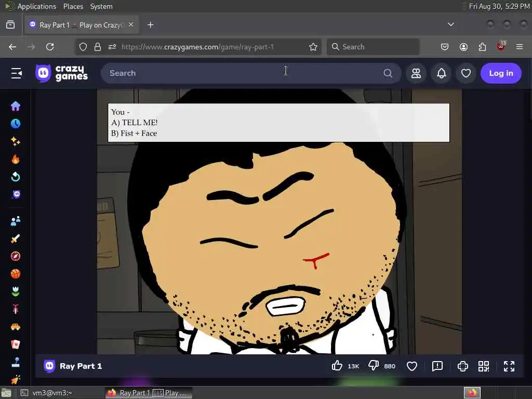Choose dialogue option B) Fist + Face
The image size is (532, 399).
(134, 134)
